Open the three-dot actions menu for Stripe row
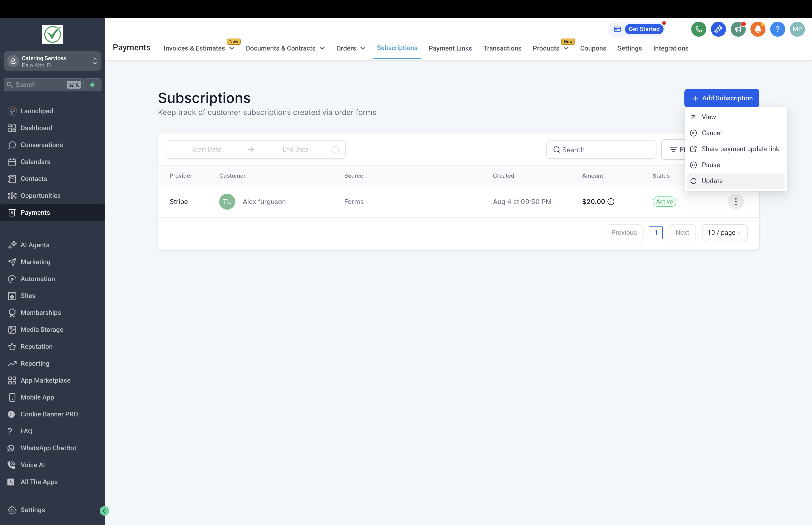The height and width of the screenshot is (525, 812). (736, 201)
